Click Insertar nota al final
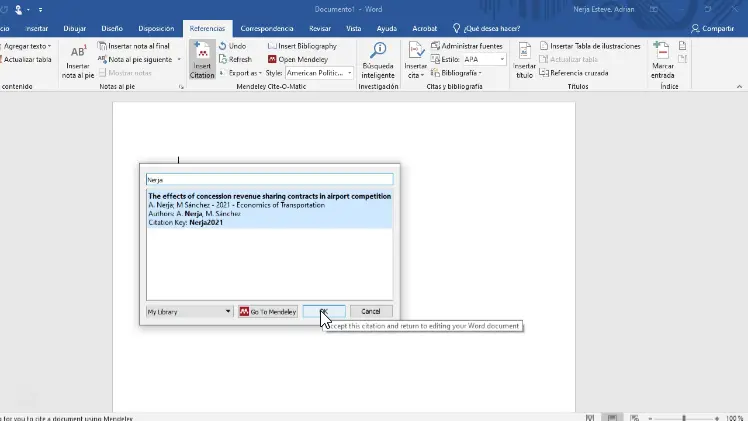 134,46
